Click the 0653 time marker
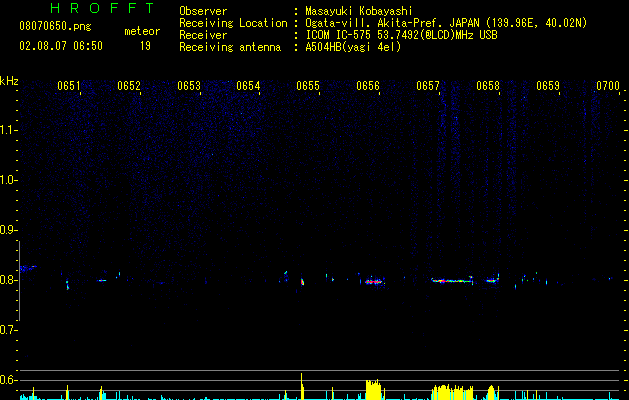Viewport: 629px width, 400px height. [189, 86]
